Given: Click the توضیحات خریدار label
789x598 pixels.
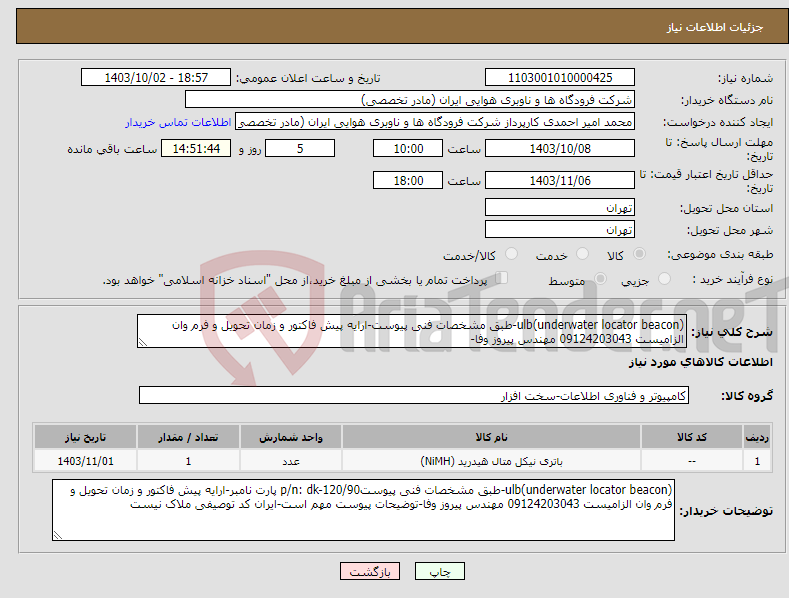Looking at the screenshot, I should pos(726,511).
